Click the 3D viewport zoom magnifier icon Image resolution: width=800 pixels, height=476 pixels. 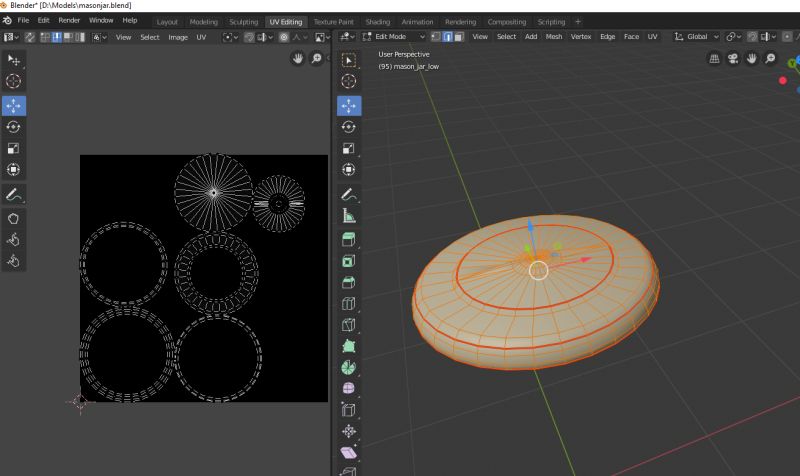click(x=770, y=59)
